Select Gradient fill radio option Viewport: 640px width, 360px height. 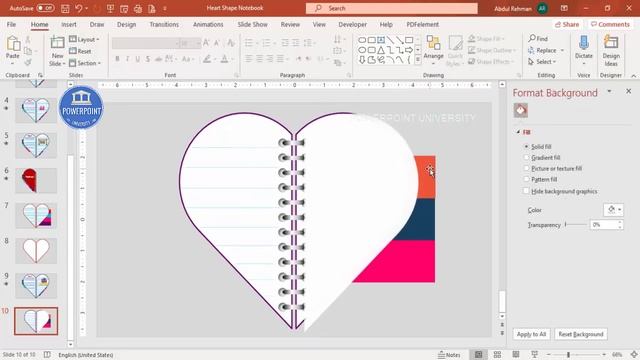click(527, 157)
